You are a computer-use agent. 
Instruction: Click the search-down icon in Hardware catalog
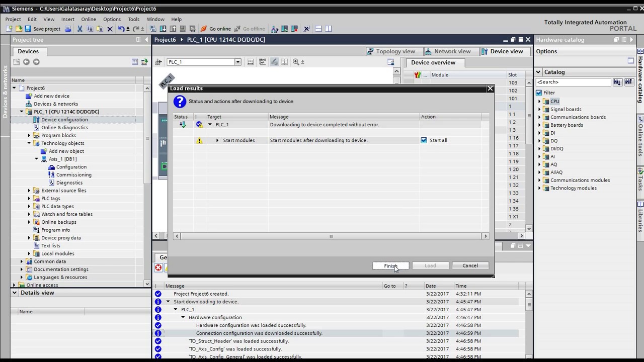pyautogui.click(x=617, y=82)
